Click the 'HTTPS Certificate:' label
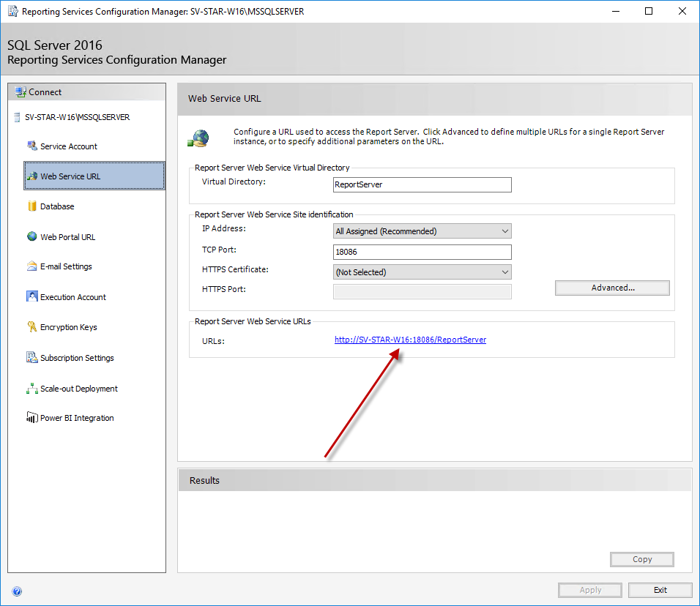Viewport: 700px width, 606px height. pyautogui.click(x=235, y=269)
